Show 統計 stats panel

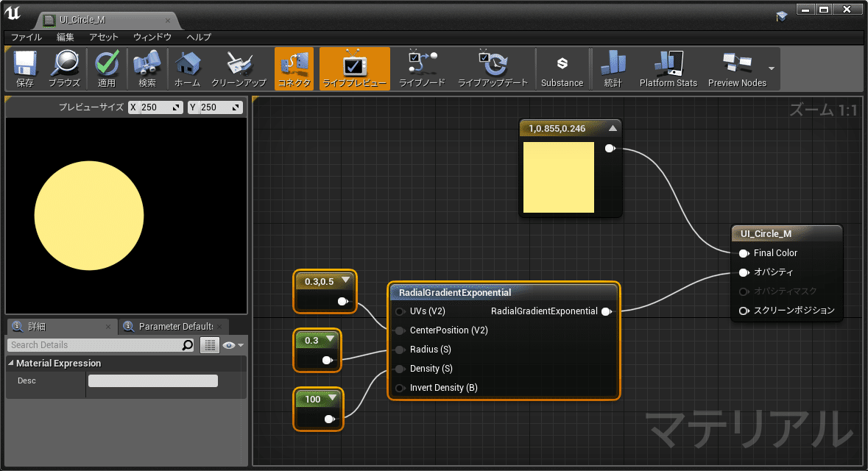click(x=613, y=68)
